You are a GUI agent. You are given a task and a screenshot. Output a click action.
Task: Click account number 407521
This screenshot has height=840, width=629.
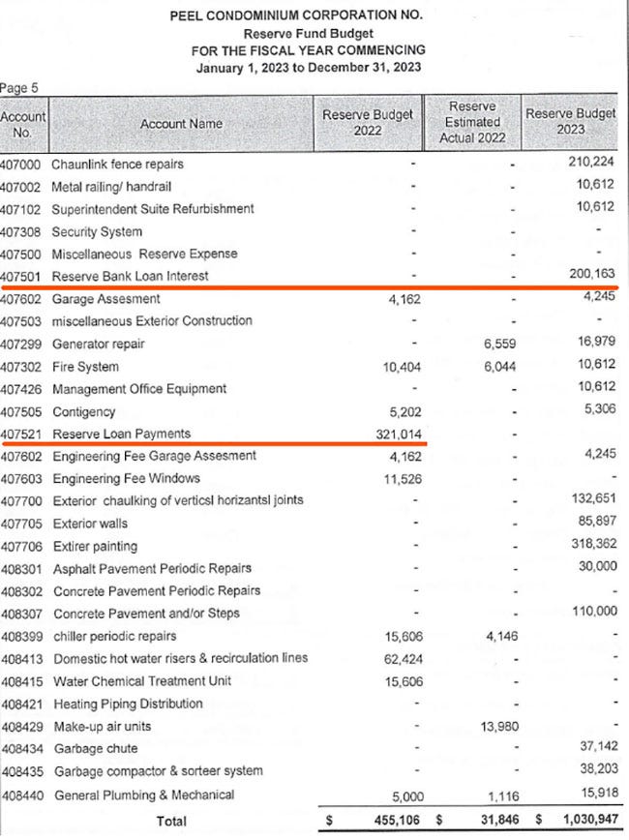21,435
